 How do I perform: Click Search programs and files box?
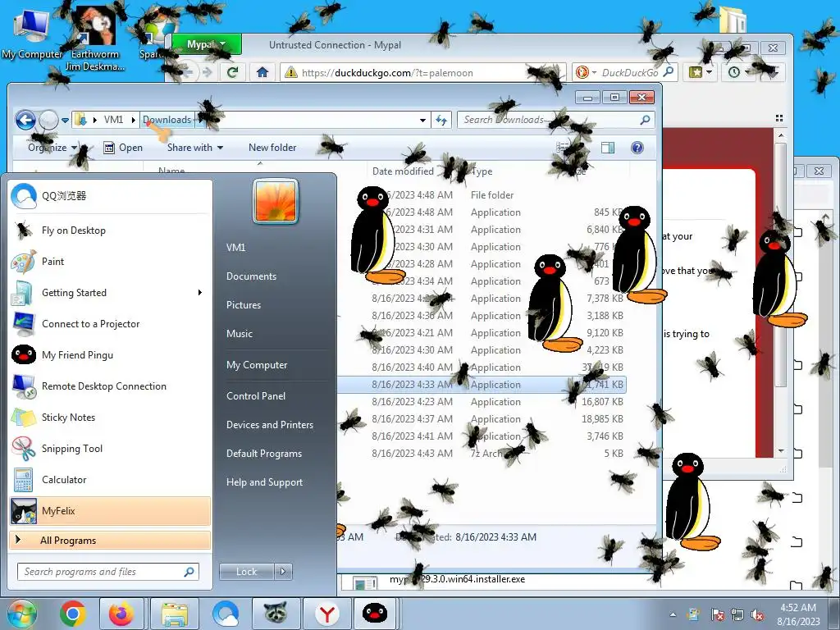[x=107, y=572]
